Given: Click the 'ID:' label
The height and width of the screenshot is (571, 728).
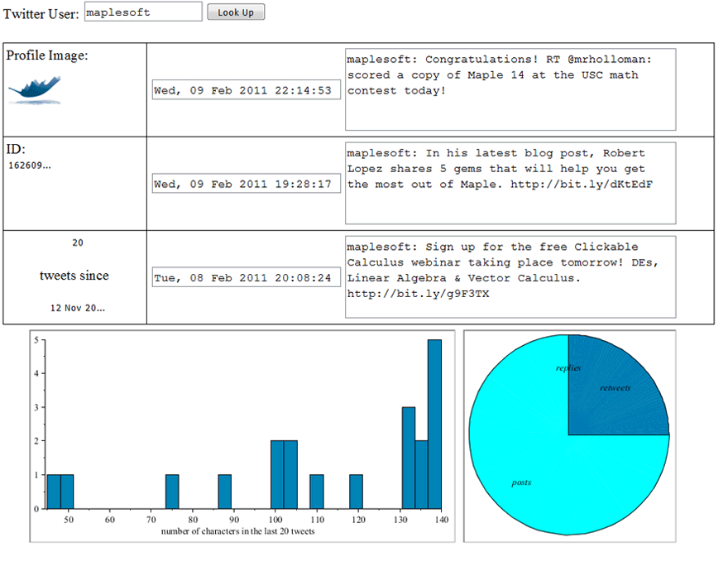Looking at the screenshot, I should click(x=16, y=149).
